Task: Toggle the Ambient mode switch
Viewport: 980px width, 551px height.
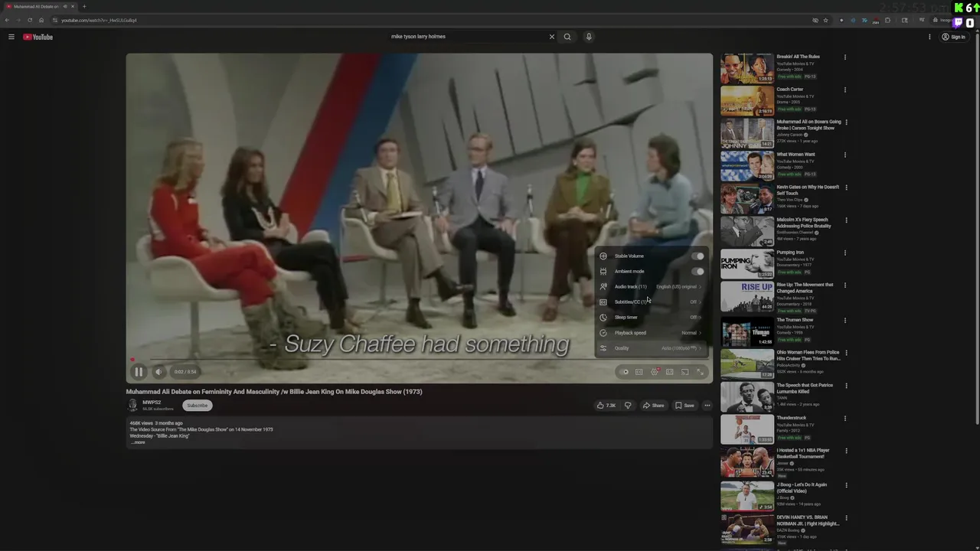Action: [x=698, y=272]
